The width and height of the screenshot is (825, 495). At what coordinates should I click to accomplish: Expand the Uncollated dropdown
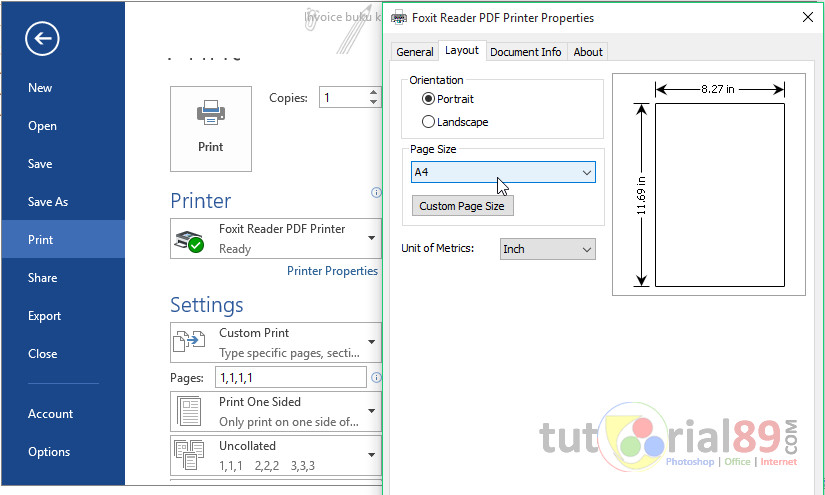(x=371, y=454)
